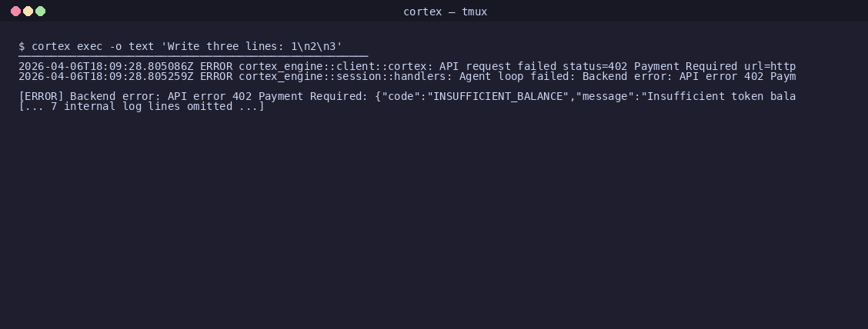Click the 'status=402' text in first log line
Screen dimensions: 868x329
(x=595, y=66)
